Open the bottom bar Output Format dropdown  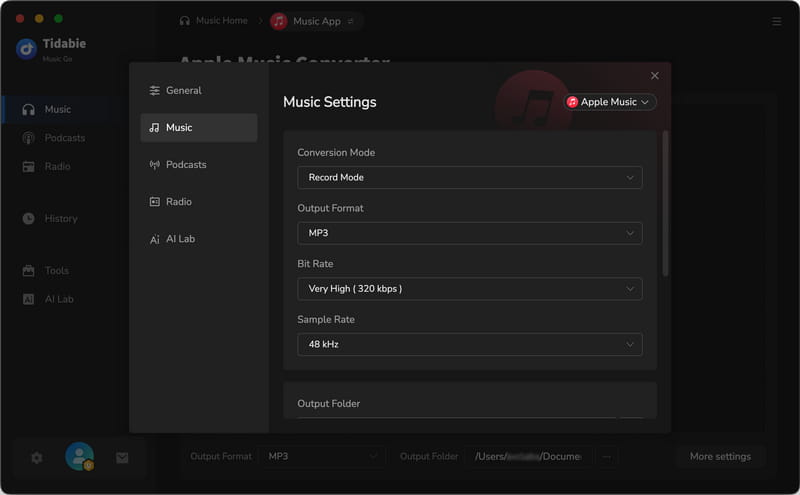coord(323,456)
